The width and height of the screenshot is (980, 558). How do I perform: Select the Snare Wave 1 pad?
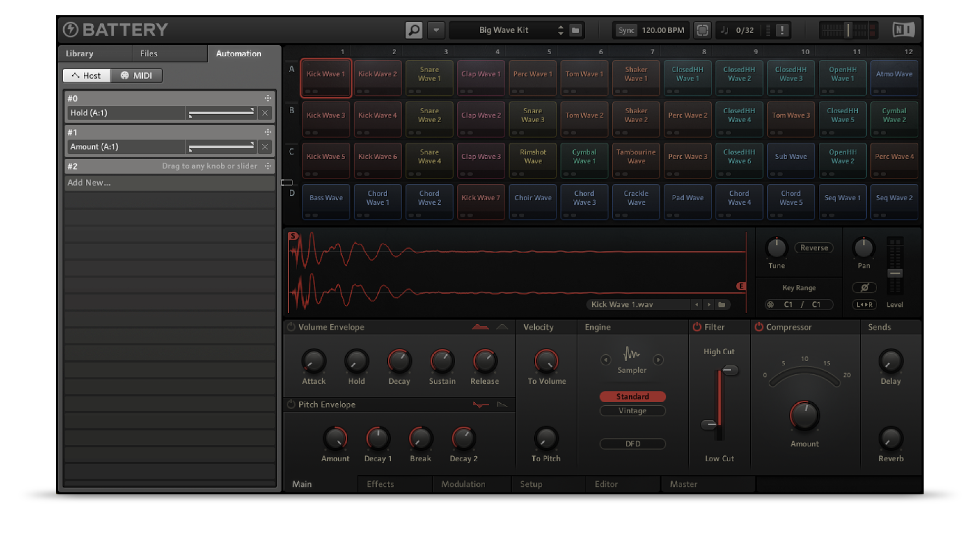tap(429, 74)
